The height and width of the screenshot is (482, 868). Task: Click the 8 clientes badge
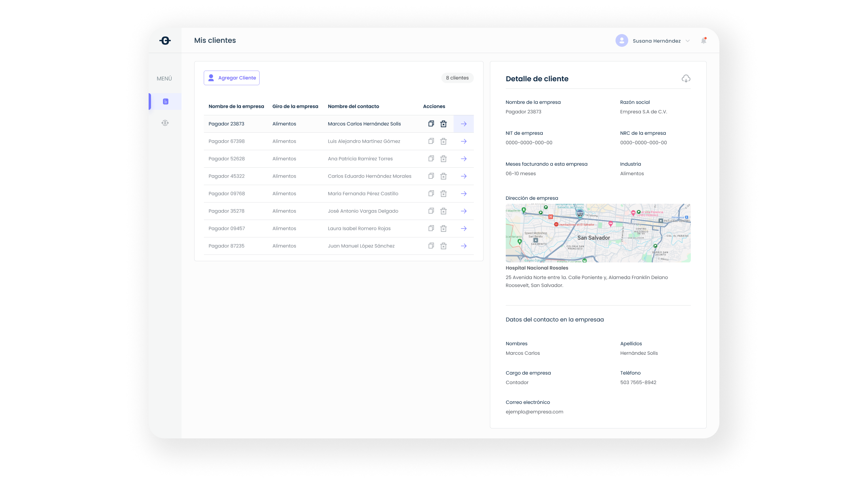coord(457,78)
